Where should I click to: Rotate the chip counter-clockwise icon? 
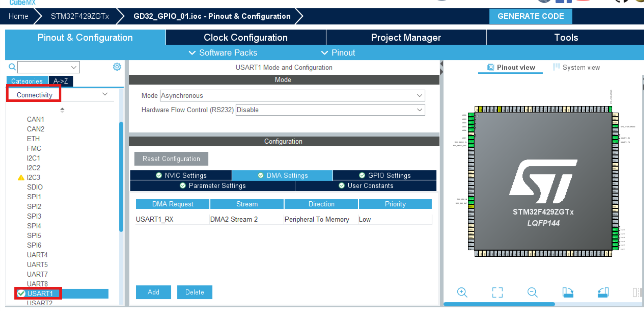click(603, 292)
